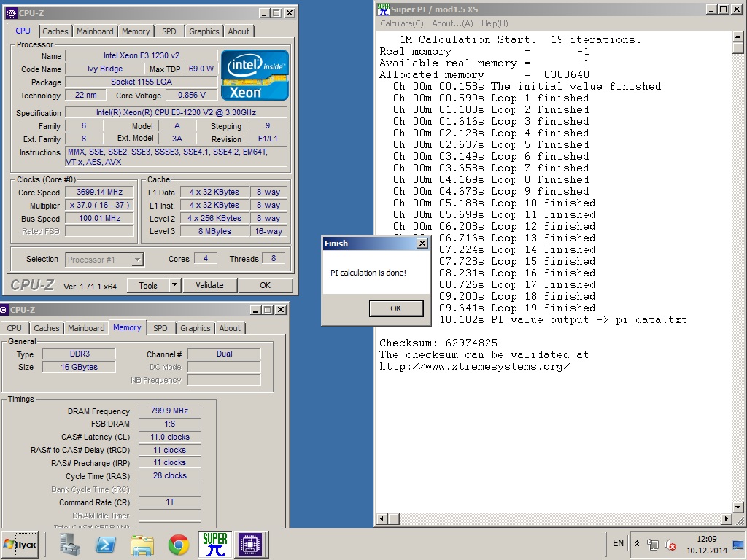Screen dimensions: 747x560
Task: Select CPU tab in top CPU-Z window
Action: click(x=23, y=31)
